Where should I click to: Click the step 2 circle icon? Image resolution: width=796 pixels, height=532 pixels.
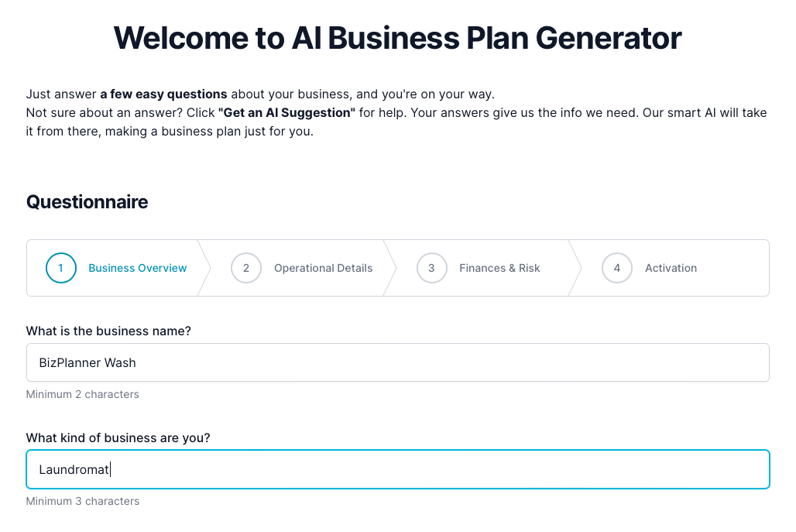point(246,268)
